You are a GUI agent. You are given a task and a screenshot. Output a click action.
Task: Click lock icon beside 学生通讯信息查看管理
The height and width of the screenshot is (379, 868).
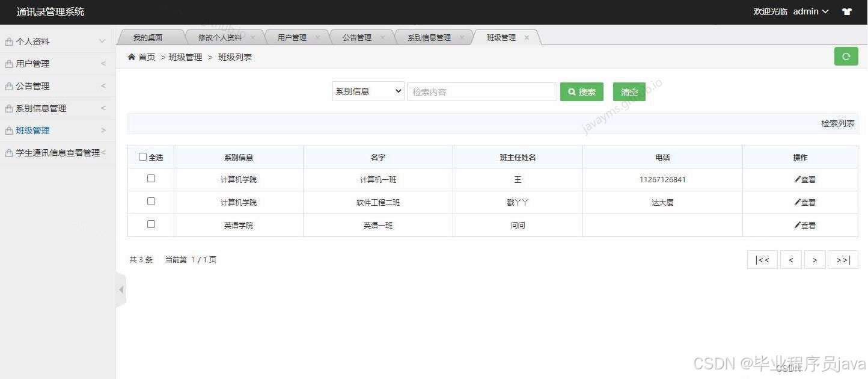click(9, 153)
